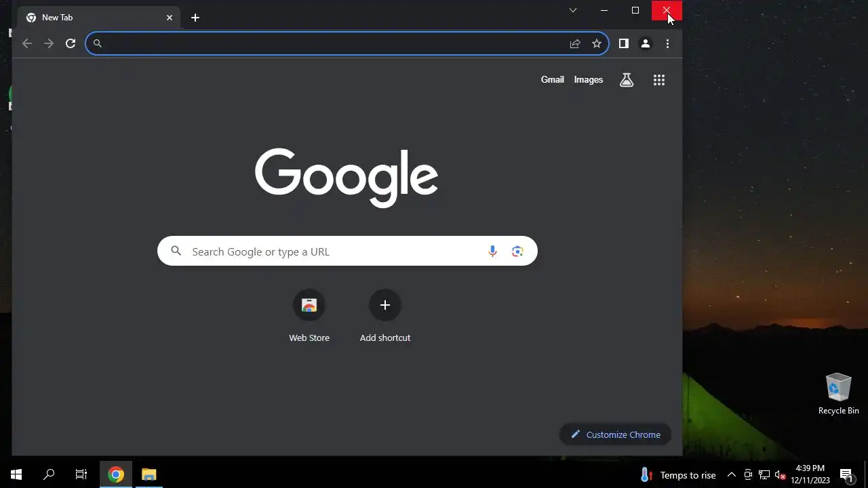Open the Chrome profile avatar

(x=646, y=43)
